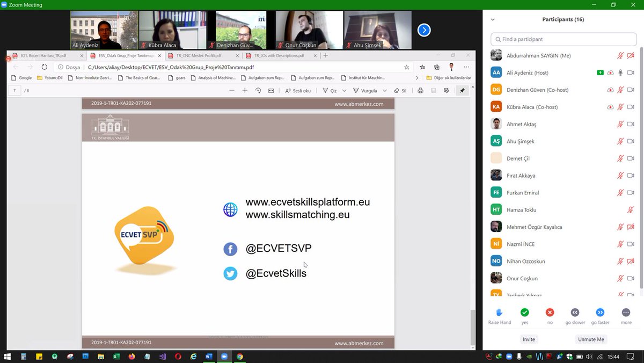Toggle Ali Aydeniz's microphone icon
Viewport: 644px width, 363px height.
point(620,72)
